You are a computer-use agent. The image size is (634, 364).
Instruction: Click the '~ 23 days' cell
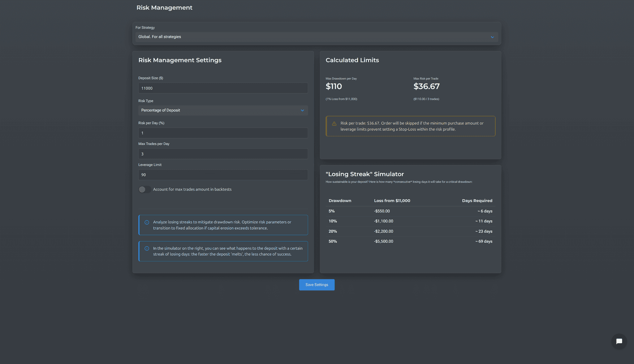point(484,231)
